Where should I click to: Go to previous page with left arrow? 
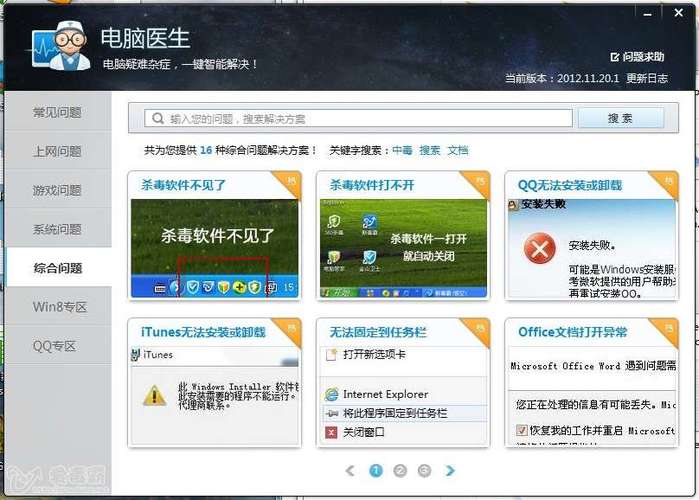350,470
